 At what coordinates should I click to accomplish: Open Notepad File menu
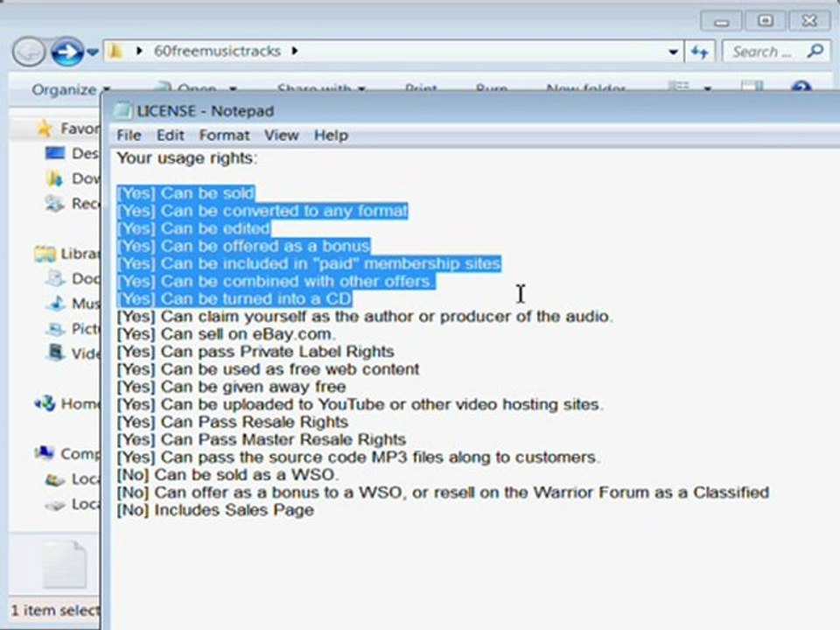click(x=129, y=135)
